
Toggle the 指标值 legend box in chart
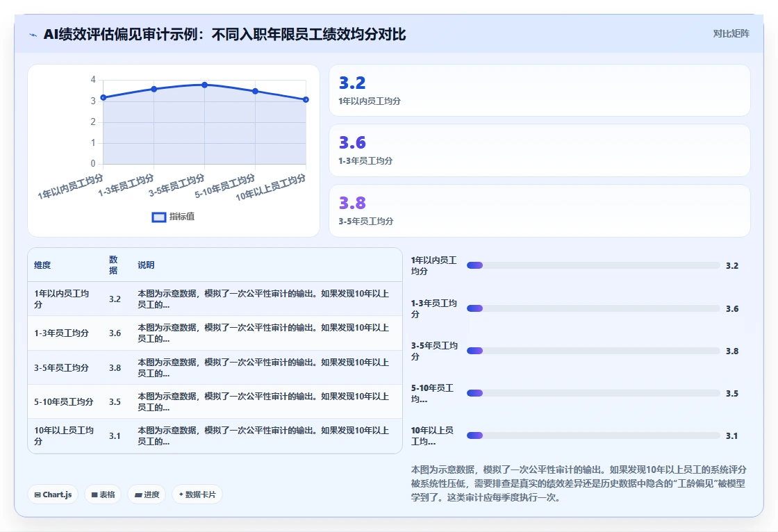[159, 217]
